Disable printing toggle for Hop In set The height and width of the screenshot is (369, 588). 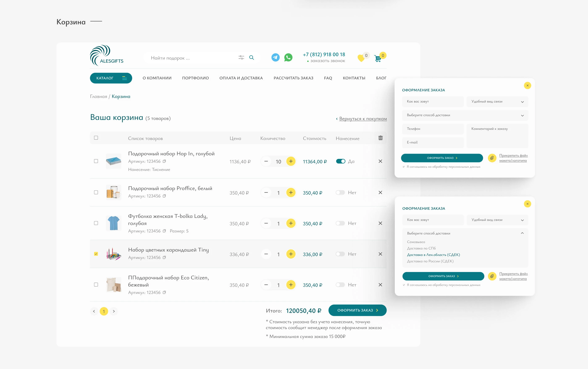point(340,161)
